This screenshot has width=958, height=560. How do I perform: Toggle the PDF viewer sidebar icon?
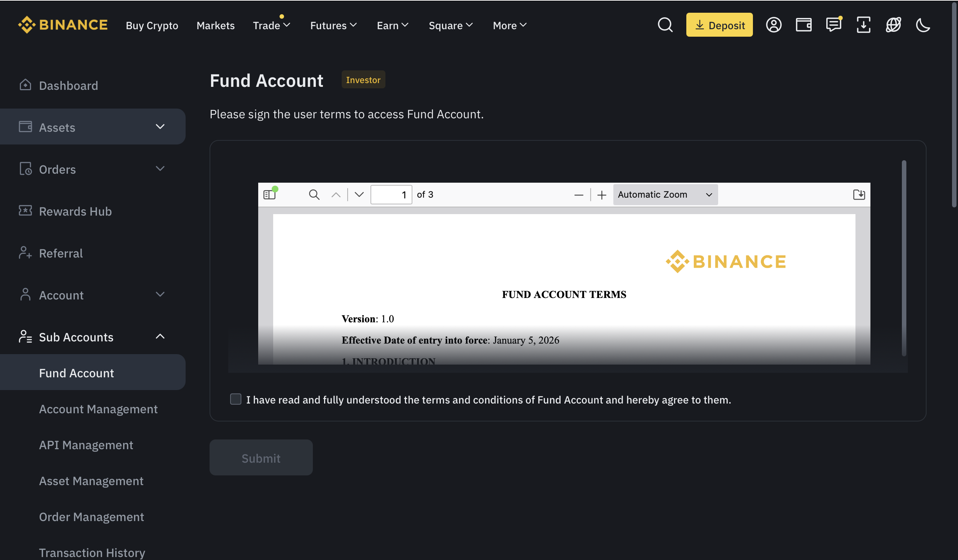(x=269, y=195)
